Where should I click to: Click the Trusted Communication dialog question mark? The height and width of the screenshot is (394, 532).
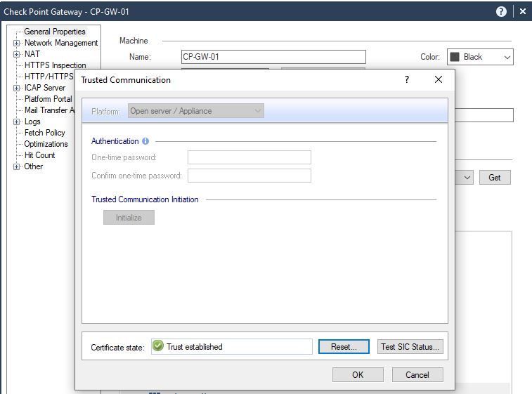[x=406, y=80]
